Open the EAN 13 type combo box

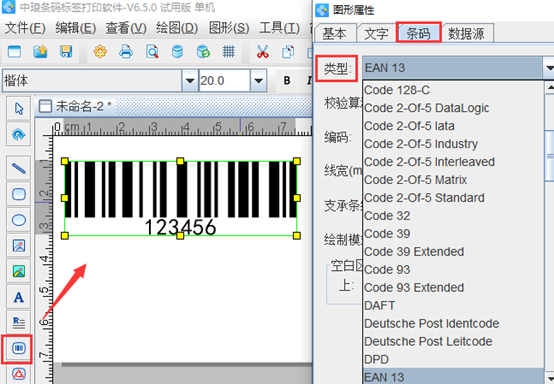pos(458,67)
